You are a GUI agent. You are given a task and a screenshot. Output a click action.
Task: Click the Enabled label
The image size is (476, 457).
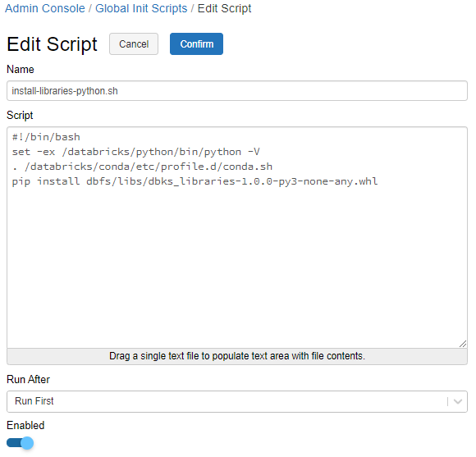click(x=25, y=426)
